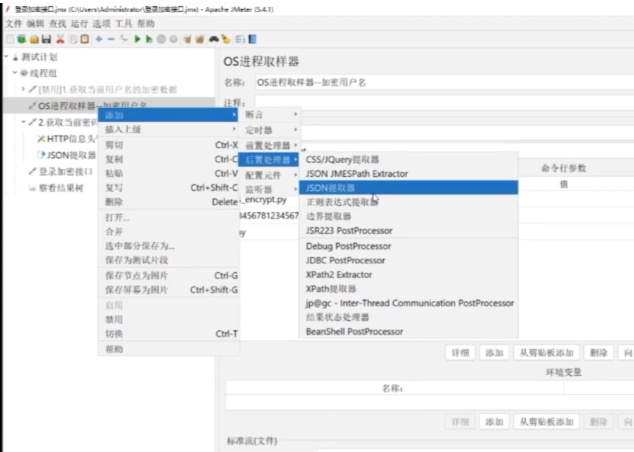Open the 工具 menu

click(x=124, y=24)
